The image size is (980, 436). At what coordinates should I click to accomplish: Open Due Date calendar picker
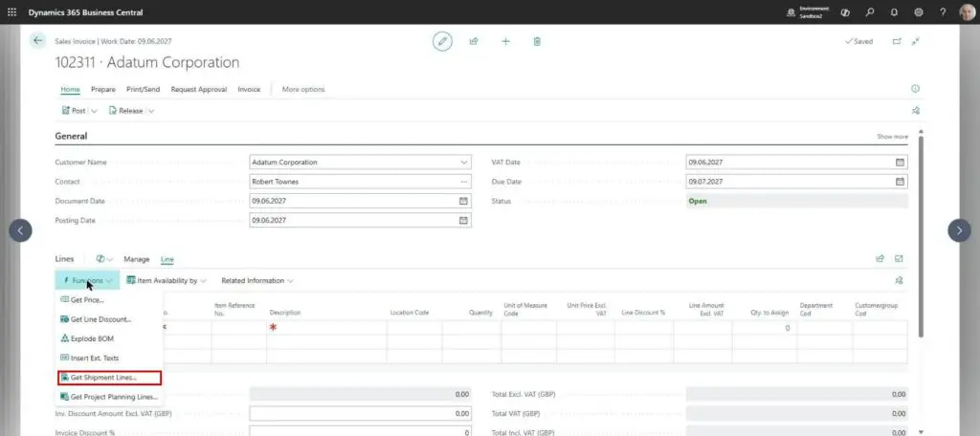[x=900, y=182]
